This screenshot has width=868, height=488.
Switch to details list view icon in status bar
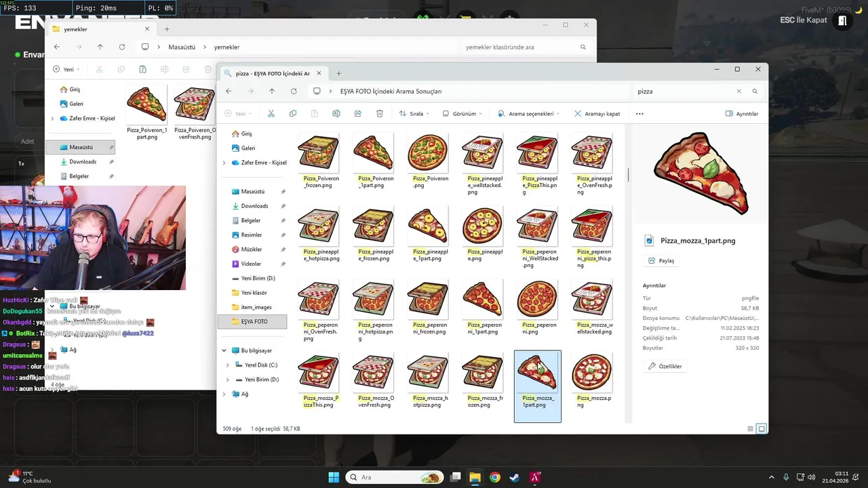point(750,428)
